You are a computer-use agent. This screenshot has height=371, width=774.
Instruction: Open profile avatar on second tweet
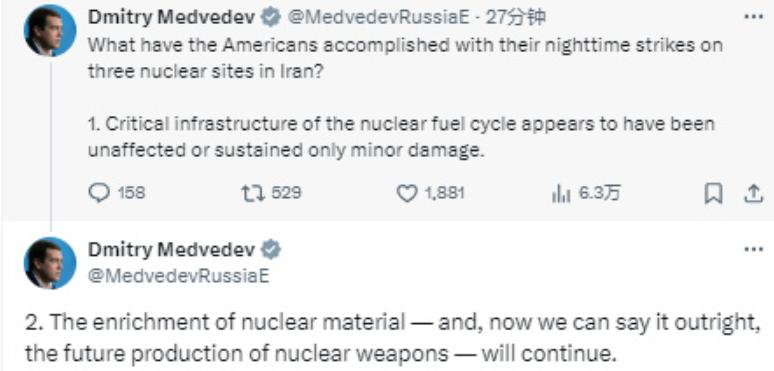50,262
